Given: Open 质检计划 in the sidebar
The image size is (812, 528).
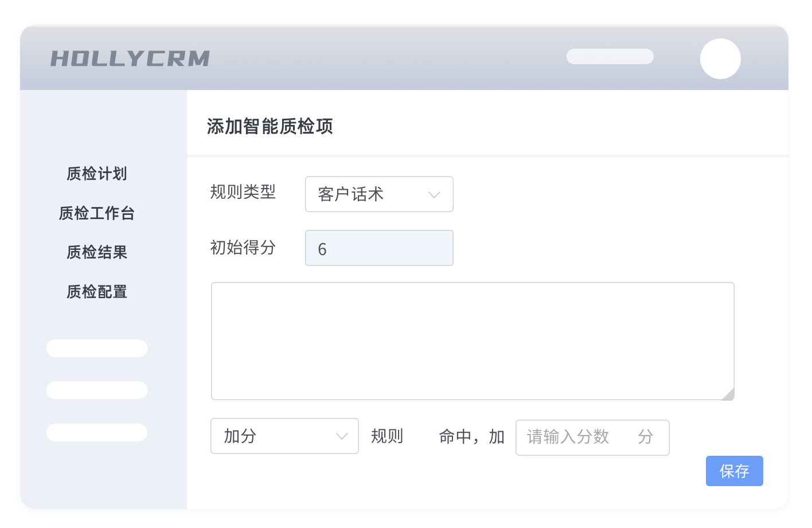Looking at the screenshot, I should (97, 174).
